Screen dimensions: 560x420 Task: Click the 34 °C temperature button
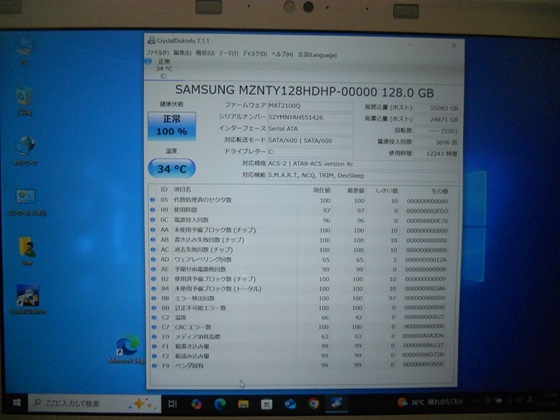point(172,169)
